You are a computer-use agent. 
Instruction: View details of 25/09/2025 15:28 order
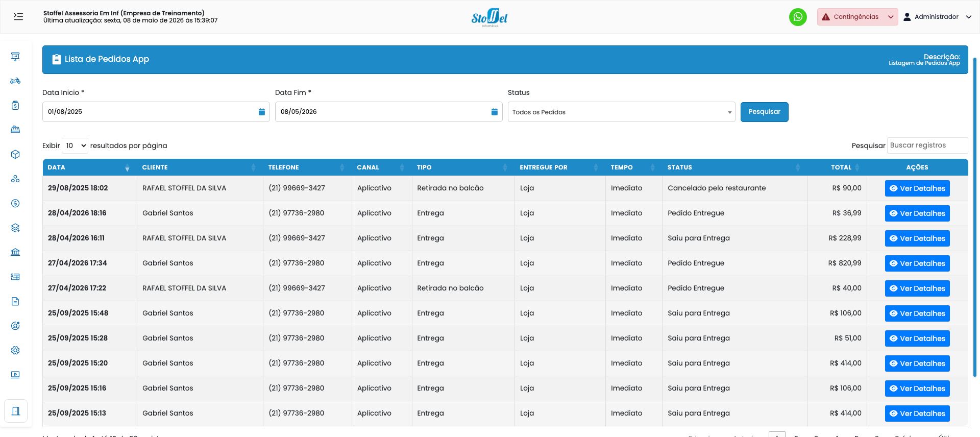coord(917,338)
